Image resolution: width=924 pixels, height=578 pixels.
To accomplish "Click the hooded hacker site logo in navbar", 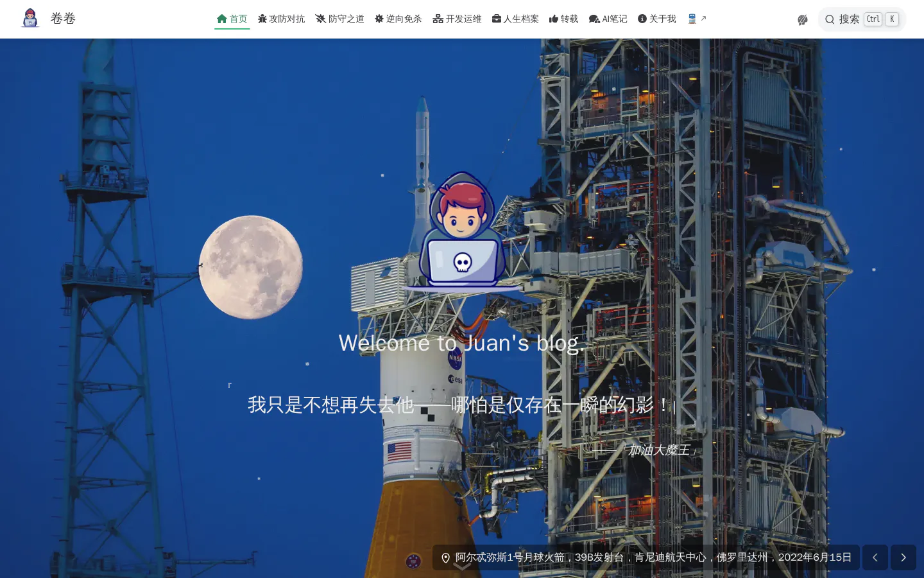I will [x=30, y=19].
